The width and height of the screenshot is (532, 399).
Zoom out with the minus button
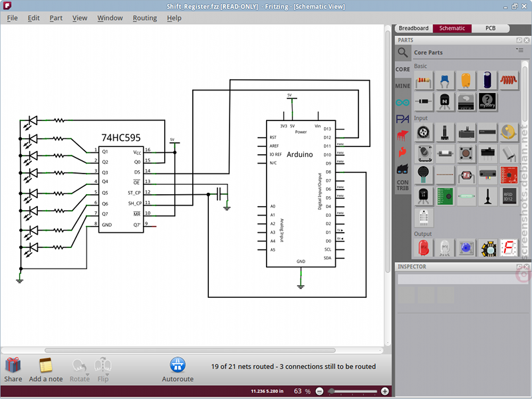tap(319, 391)
